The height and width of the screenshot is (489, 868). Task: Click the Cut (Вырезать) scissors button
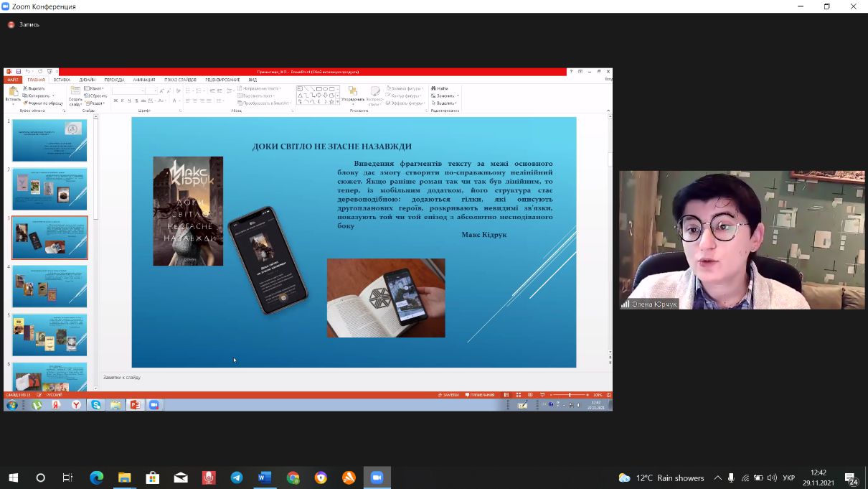point(36,88)
